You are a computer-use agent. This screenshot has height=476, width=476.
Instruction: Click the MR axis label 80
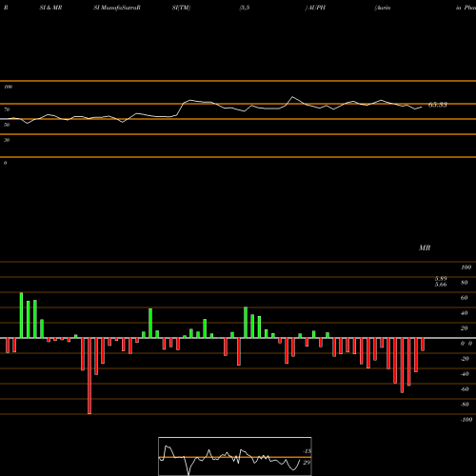(x=465, y=283)
